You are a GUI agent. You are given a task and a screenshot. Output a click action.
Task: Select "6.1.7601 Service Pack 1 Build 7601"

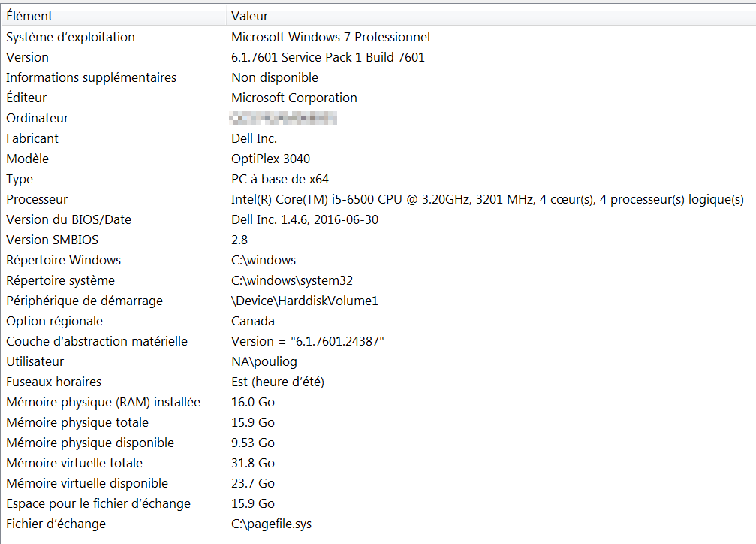click(328, 57)
